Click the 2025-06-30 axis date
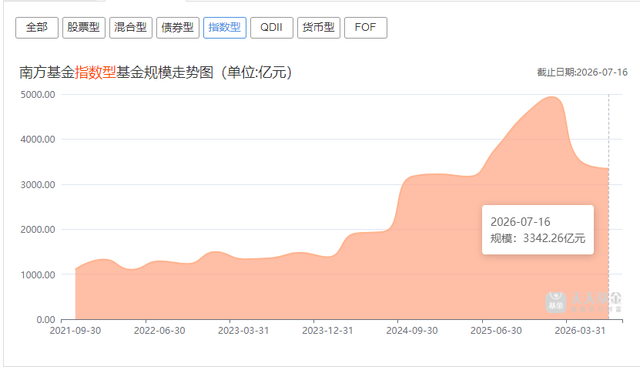This screenshot has height=367, width=640. (x=496, y=331)
